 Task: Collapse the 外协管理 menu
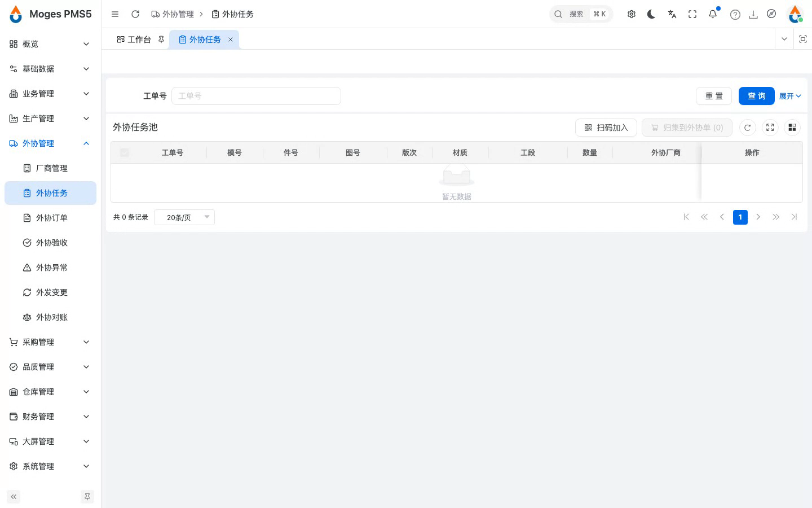click(x=50, y=143)
